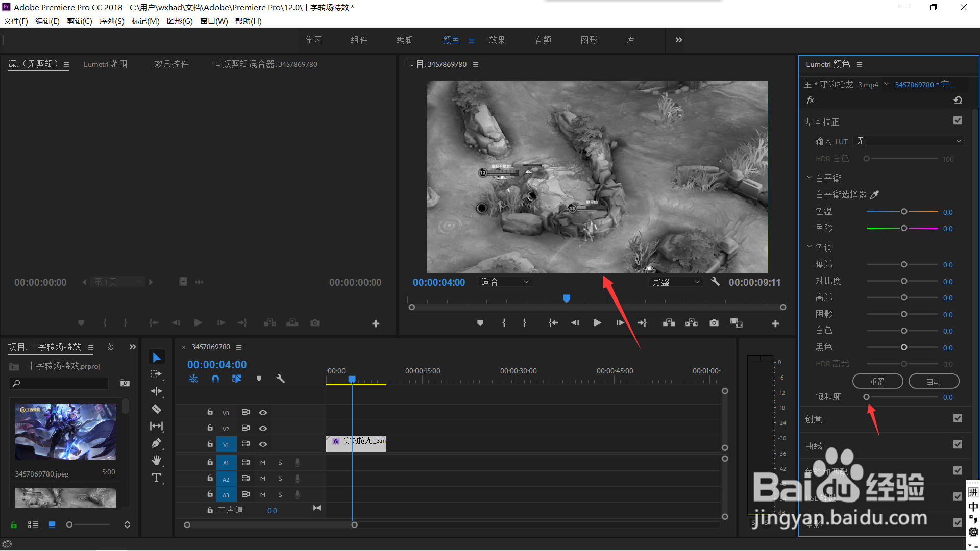Switch project panel to icon view
Screen dimensions: 980x551
tap(52, 524)
